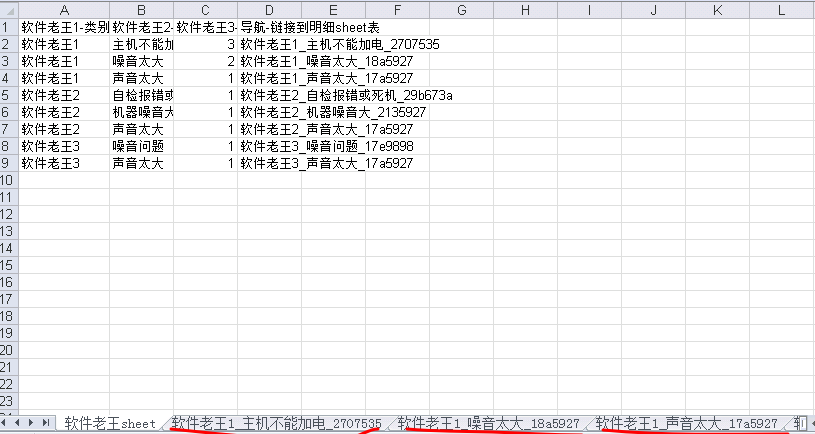Select column H header
Image resolution: width=815 pixels, height=434 pixels.
point(525,10)
